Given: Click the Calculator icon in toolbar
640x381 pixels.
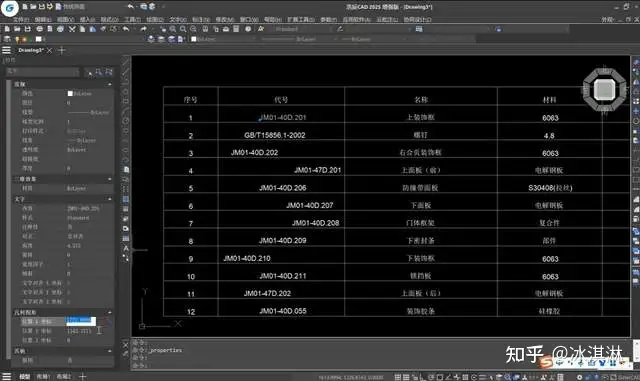Looking at the screenshot, I should [x=236, y=29].
